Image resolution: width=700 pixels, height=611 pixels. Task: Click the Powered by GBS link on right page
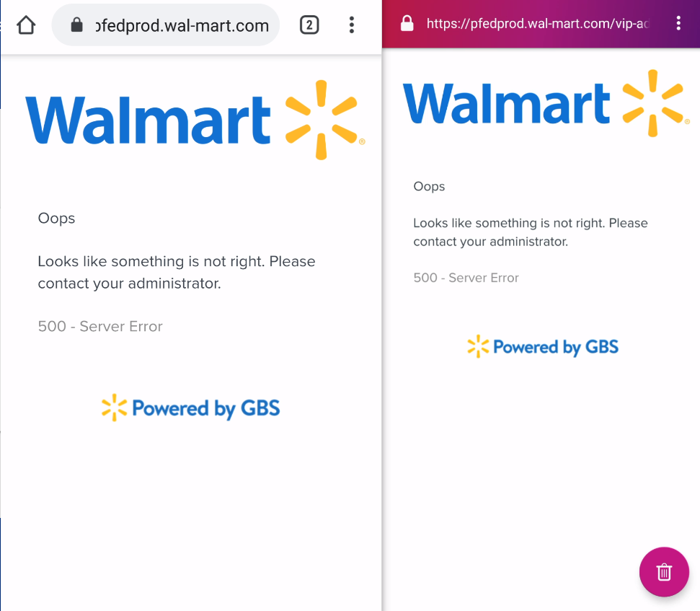pos(543,347)
